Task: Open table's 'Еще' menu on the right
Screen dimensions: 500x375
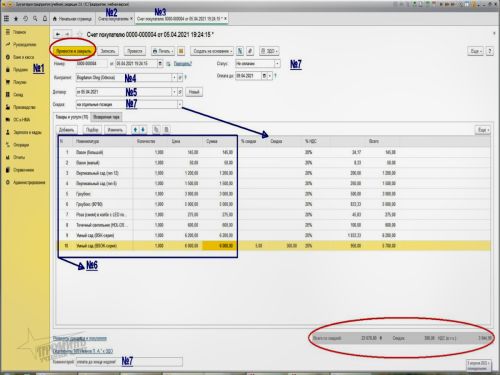Action: coord(483,130)
